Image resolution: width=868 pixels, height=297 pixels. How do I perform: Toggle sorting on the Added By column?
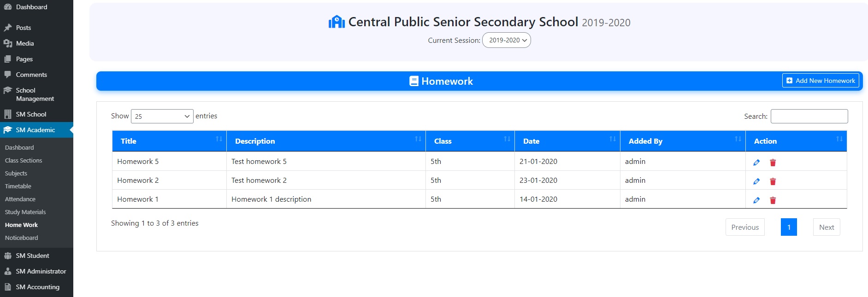(682, 141)
